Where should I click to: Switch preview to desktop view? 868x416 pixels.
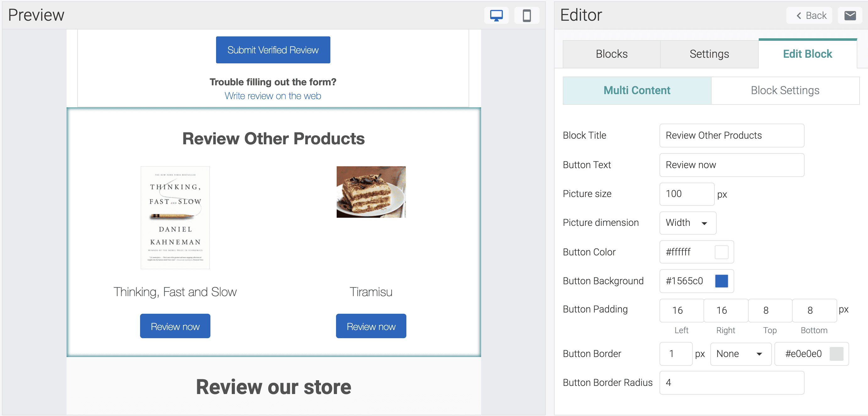[x=496, y=15]
